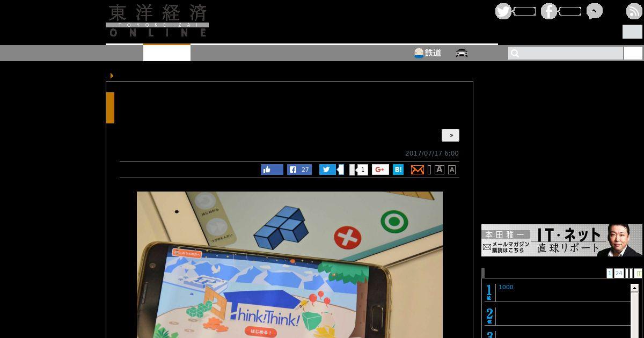Open the header Facebook circle icon
Viewport: 644px width, 338px height.
(x=548, y=11)
